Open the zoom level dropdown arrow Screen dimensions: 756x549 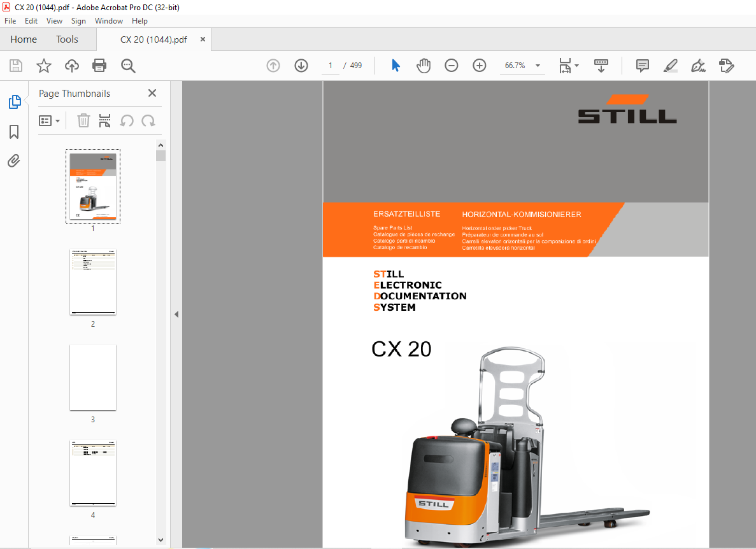[538, 66]
